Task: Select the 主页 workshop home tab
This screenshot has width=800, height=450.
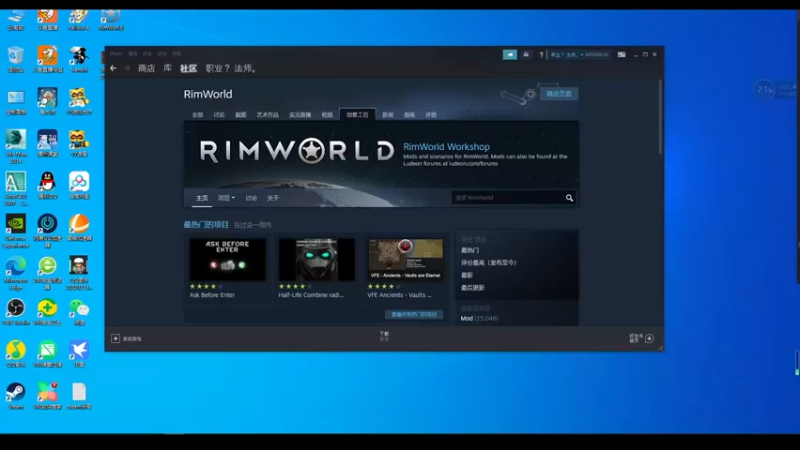Action: tap(202, 198)
